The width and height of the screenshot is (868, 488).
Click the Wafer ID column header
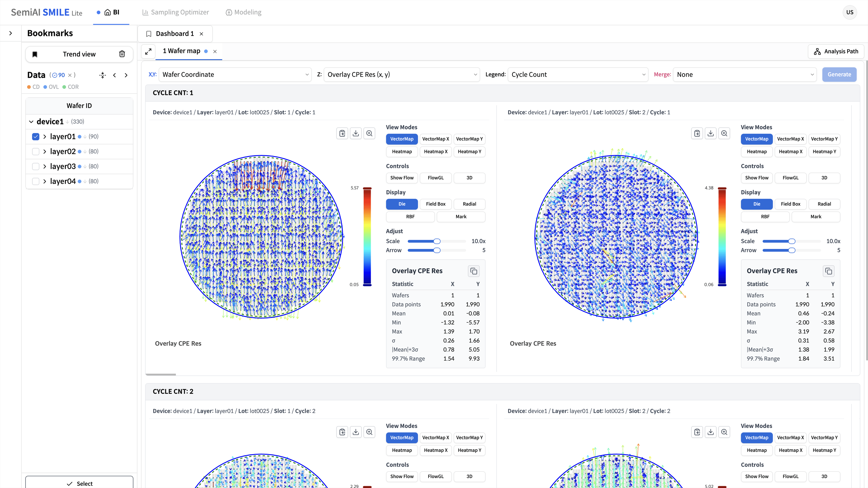coord(79,106)
